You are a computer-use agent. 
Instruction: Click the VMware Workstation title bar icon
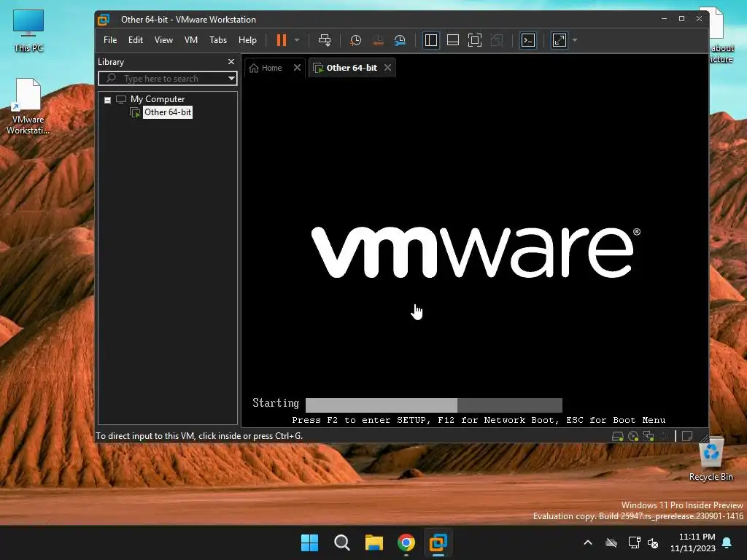point(104,20)
